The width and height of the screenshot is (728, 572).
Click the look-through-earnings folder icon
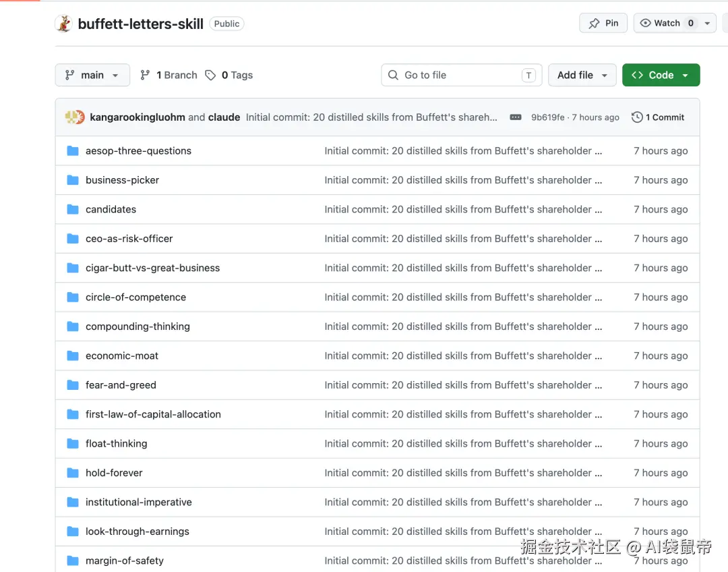click(72, 531)
